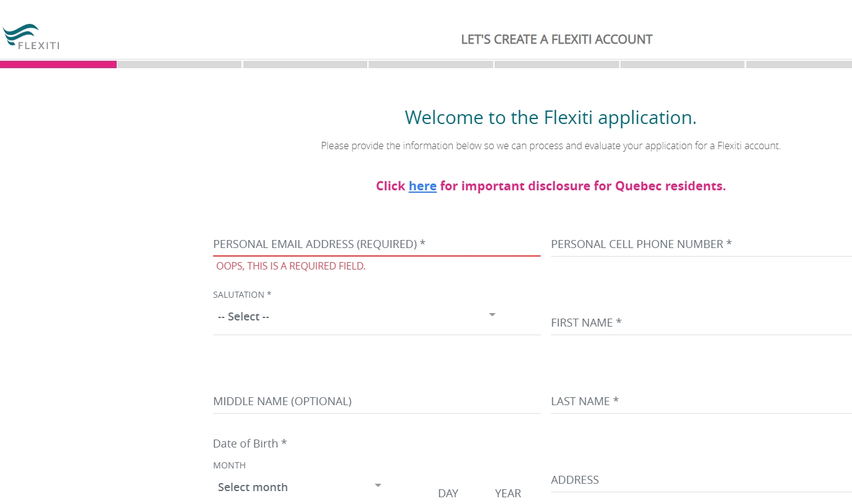Click the Middle Name (Optional) field
This screenshot has height=504, width=852.
pyautogui.click(x=377, y=401)
